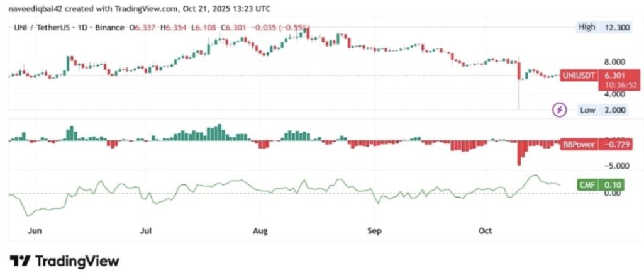Click the -0.729 BBPower value tag

[x=615, y=145]
